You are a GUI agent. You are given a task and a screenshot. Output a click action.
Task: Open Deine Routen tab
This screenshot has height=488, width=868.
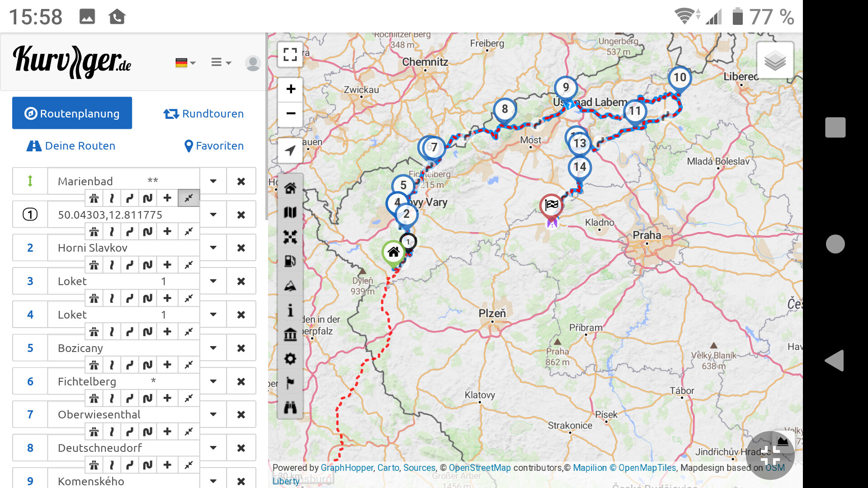point(71,145)
